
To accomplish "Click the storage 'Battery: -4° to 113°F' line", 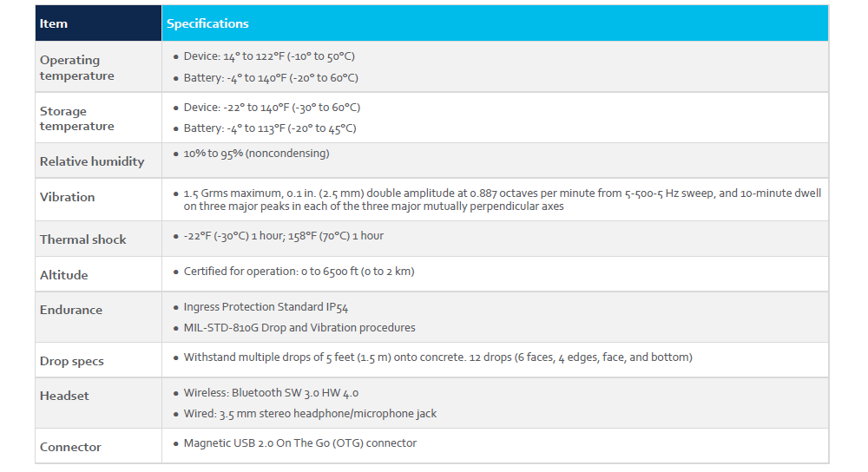I will tap(270, 128).
